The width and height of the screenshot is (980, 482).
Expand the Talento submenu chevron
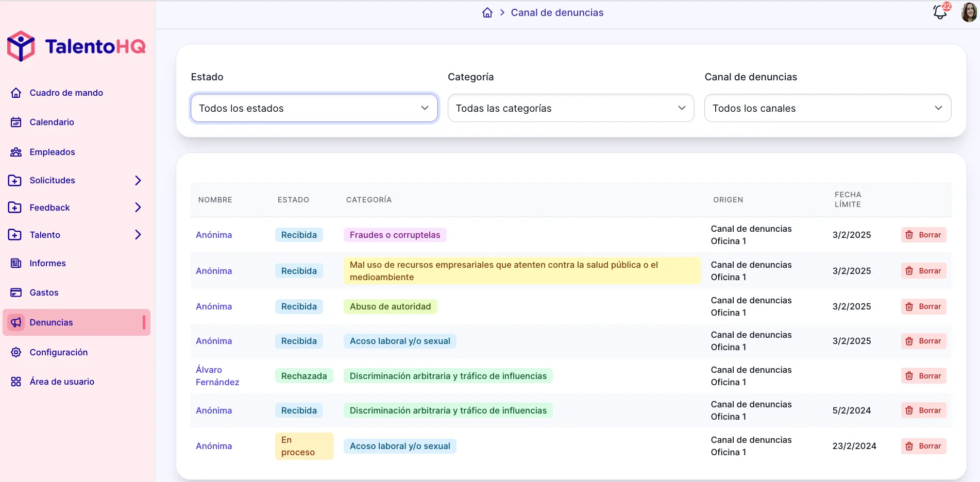point(138,235)
